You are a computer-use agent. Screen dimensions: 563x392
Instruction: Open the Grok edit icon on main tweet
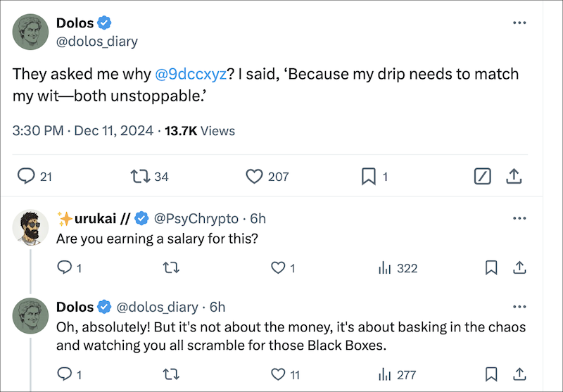[x=483, y=176]
